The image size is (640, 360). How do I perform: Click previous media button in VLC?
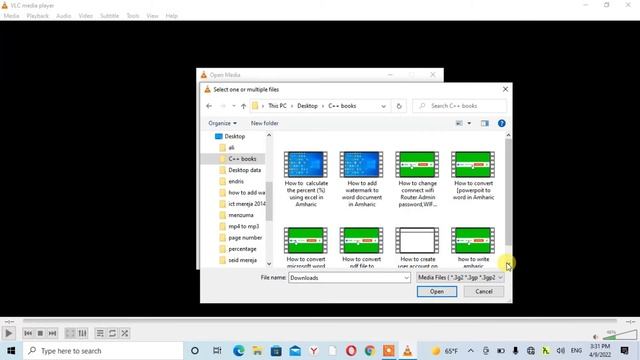coord(28,333)
